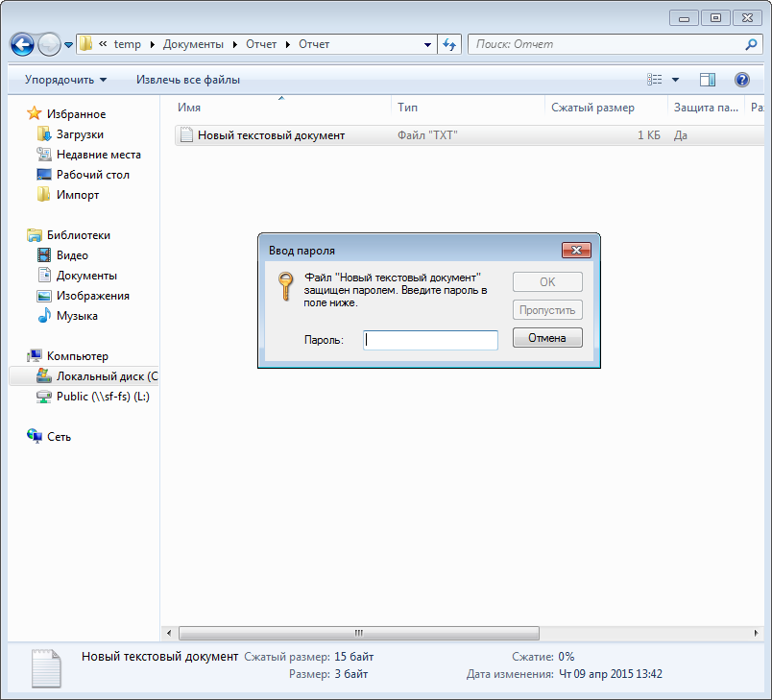This screenshot has width=772, height=700.
Task: Open the Изображения library
Action: coord(92,296)
